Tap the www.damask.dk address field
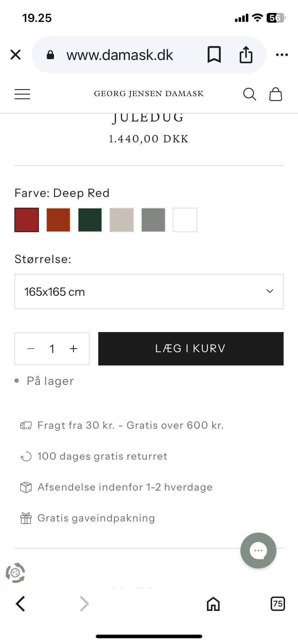This screenshot has height=644, width=298. click(x=120, y=55)
